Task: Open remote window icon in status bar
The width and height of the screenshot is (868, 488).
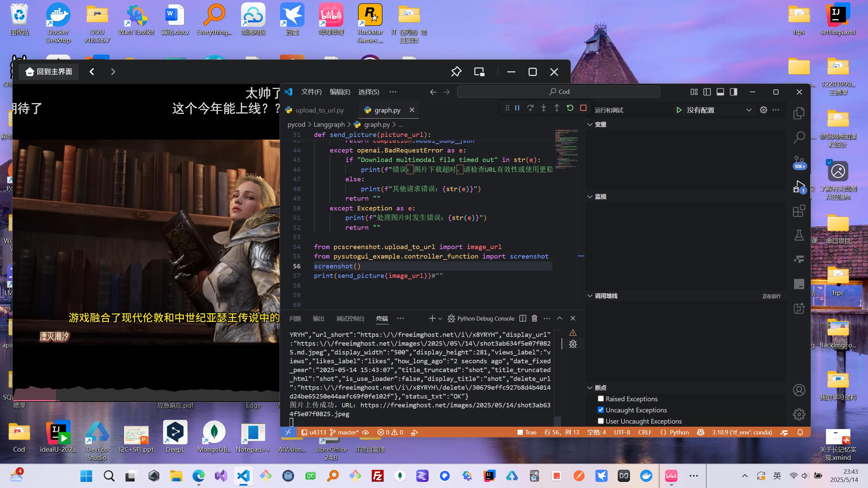Action: (288, 432)
